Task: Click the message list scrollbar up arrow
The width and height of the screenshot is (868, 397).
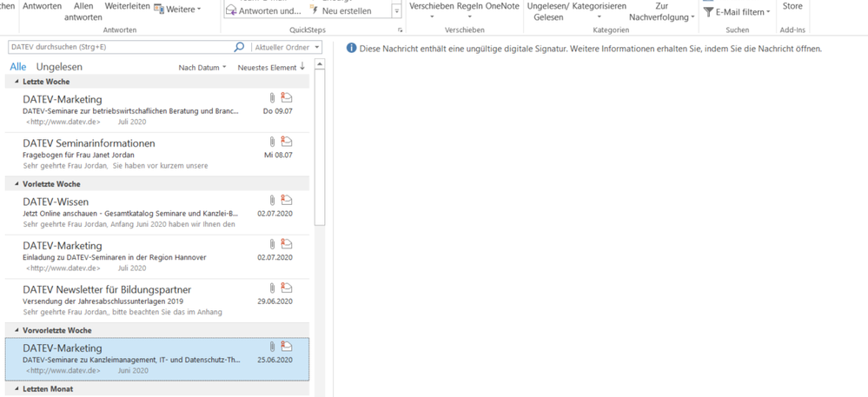Action: click(x=320, y=64)
